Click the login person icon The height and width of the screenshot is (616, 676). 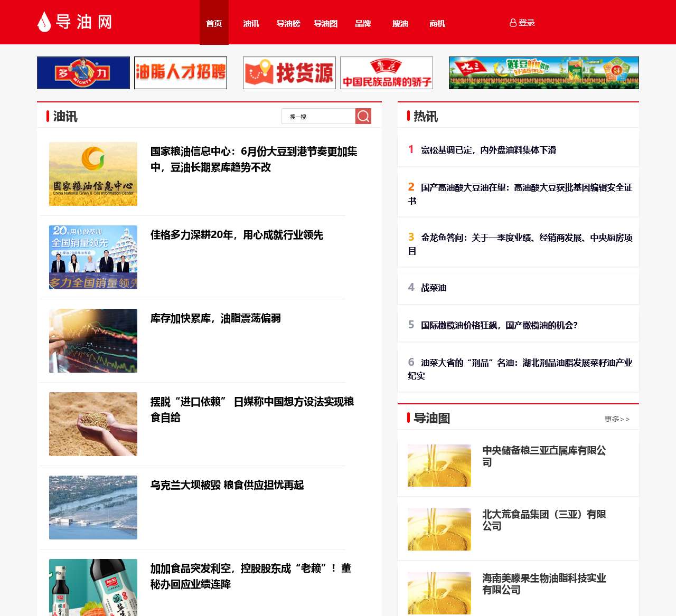tap(512, 22)
